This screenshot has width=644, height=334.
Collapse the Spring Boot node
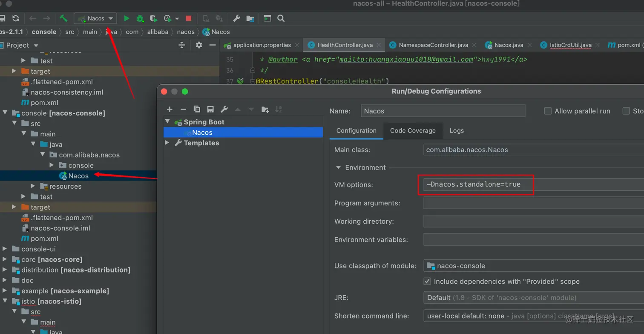click(x=167, y=122)
